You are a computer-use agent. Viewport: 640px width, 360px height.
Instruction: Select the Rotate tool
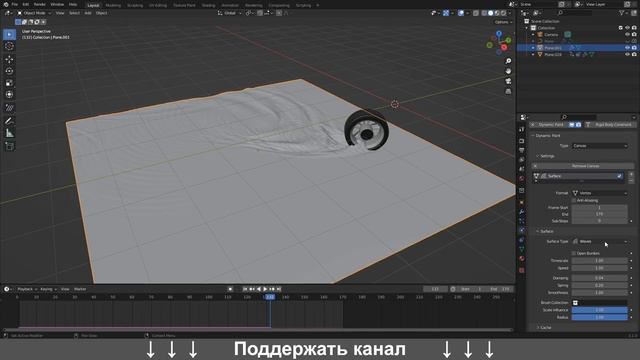point(9,71)
